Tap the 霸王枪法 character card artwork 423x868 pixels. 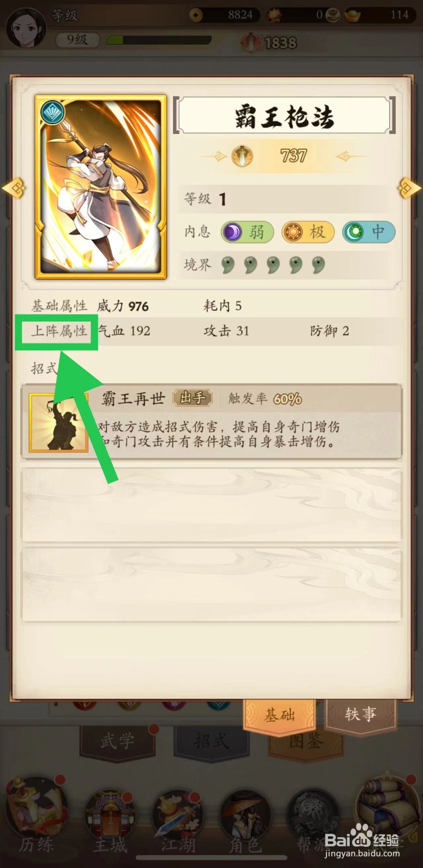[100, 187]
